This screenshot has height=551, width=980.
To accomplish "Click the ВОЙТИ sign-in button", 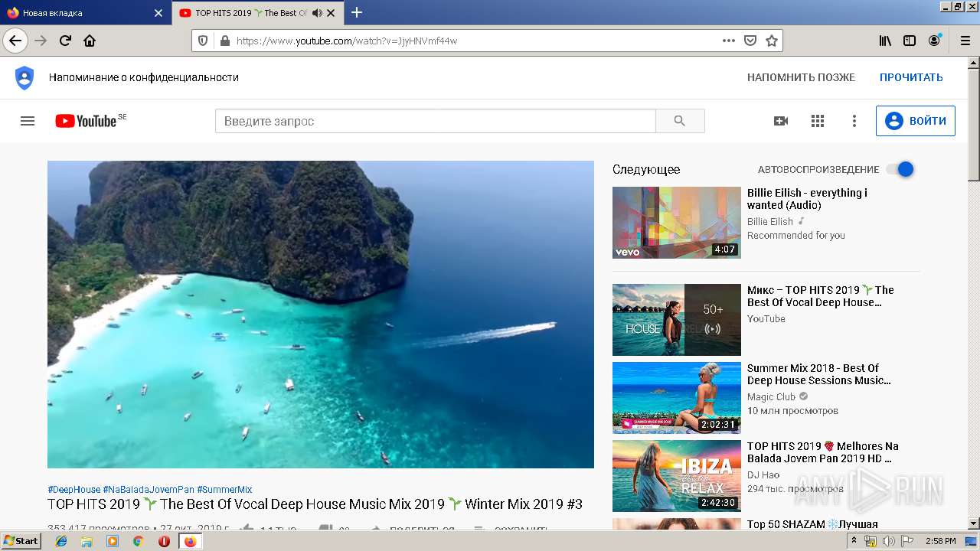I will (x=916, y=121).
